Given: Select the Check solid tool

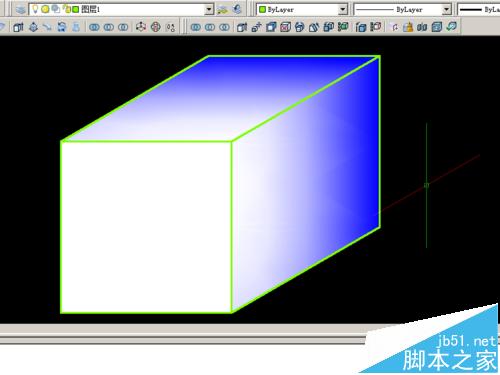Looking at the screenshot, I should pos(451,27).
